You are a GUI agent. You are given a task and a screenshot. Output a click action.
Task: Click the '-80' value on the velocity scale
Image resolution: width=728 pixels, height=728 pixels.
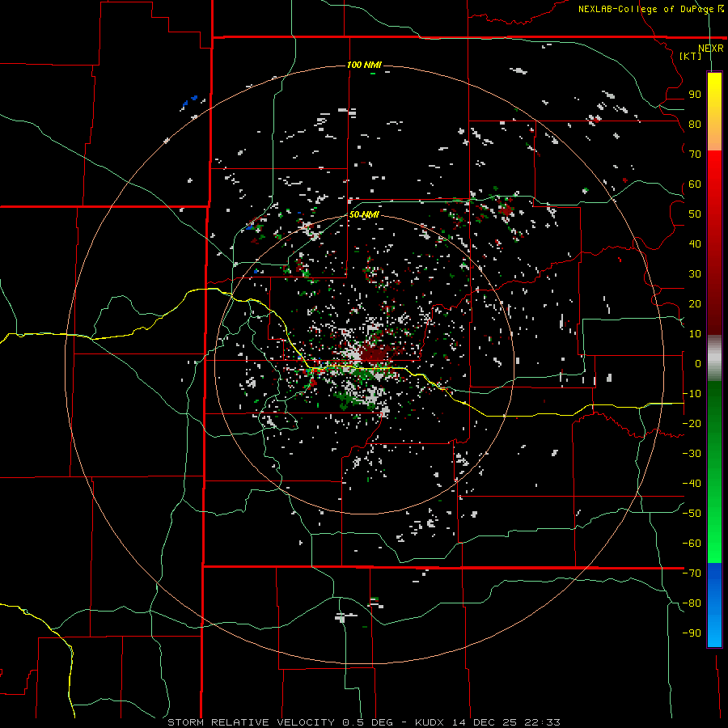[692, 603]
